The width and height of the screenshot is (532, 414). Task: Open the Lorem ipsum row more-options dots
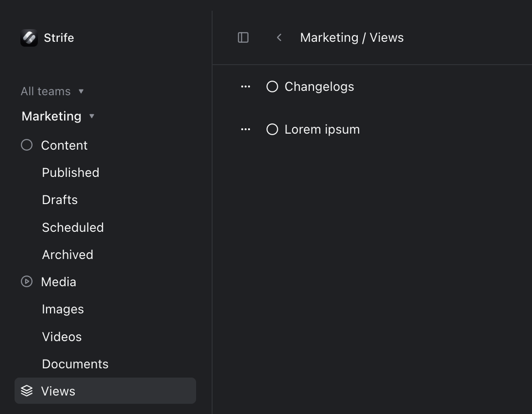[245, 129]
